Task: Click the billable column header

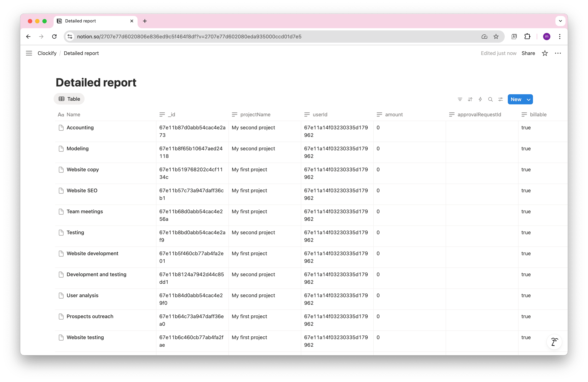Action: click(x=538, y=114)
